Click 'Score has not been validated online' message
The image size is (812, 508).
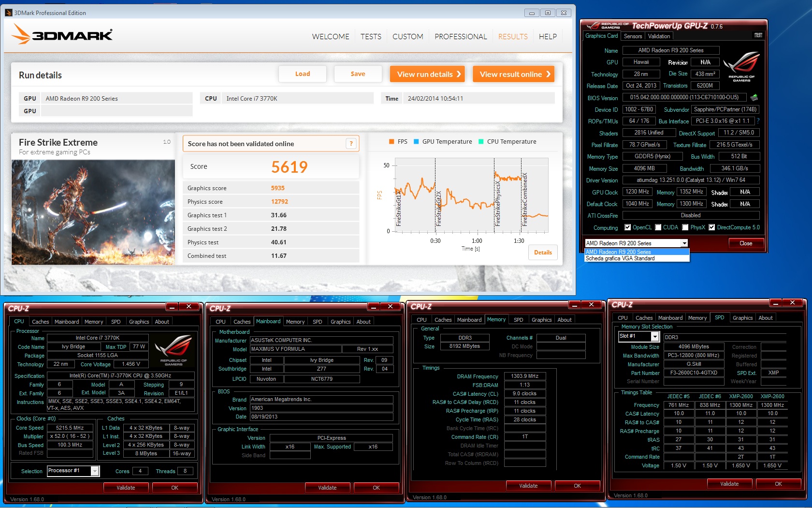pyautogui.click(x=241, y=144)
